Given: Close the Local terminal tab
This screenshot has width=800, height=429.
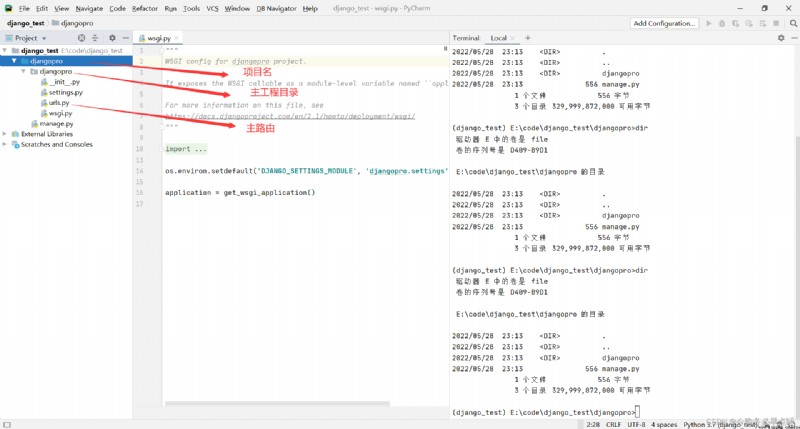Looking at the screenshot, I should click(x=512, y=38).
